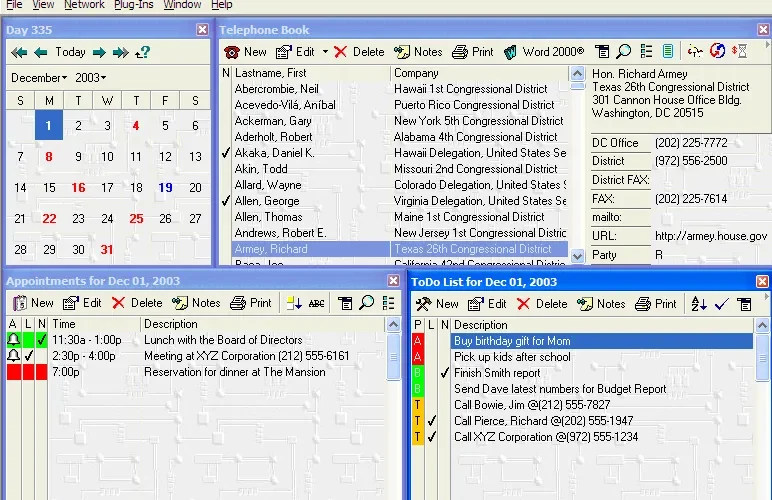
Task: Open the Plug-Ins menu
Action: click(133, 5)
